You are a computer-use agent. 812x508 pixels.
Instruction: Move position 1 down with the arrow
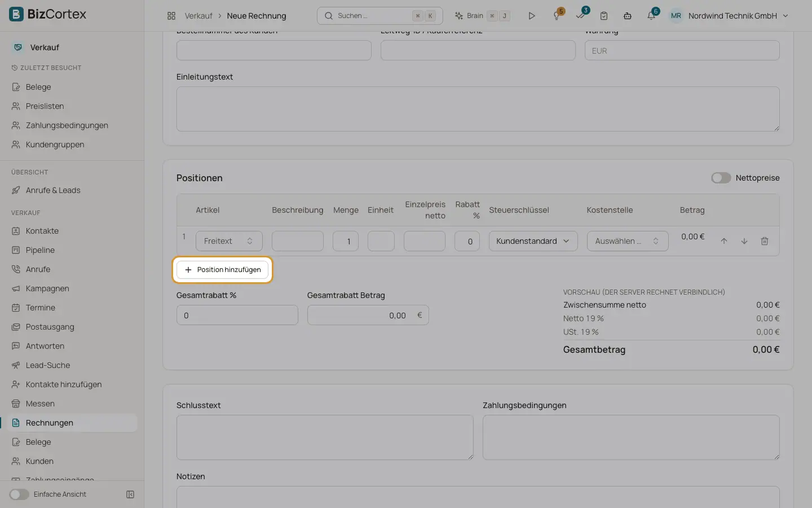(744, 241)
